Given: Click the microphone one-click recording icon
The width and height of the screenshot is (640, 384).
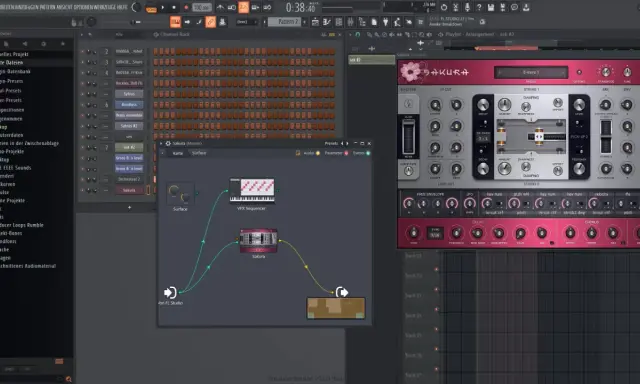Looking at the screenshot, I should 467,7.
